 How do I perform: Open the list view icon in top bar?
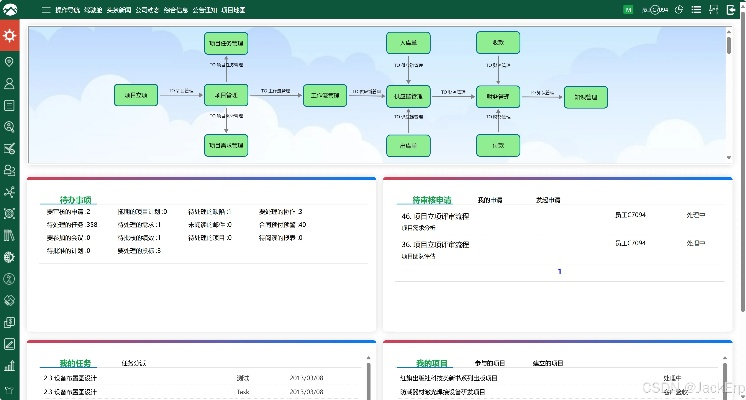(x=698, y=9)
